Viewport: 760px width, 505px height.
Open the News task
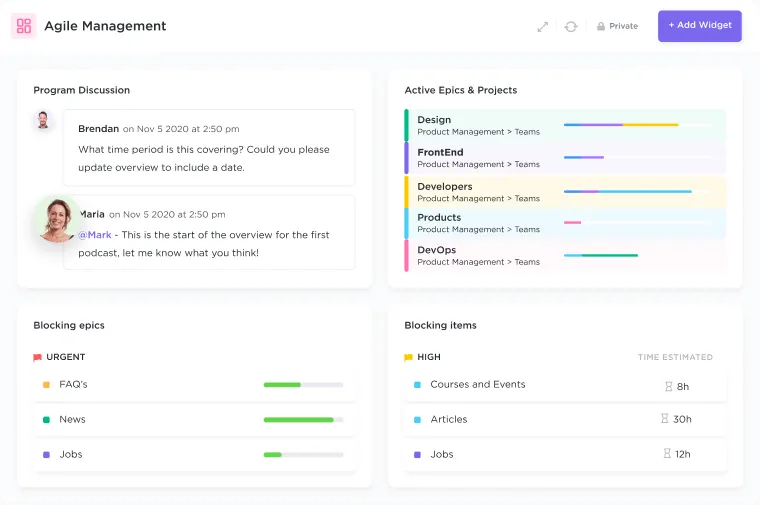[194, 420]
